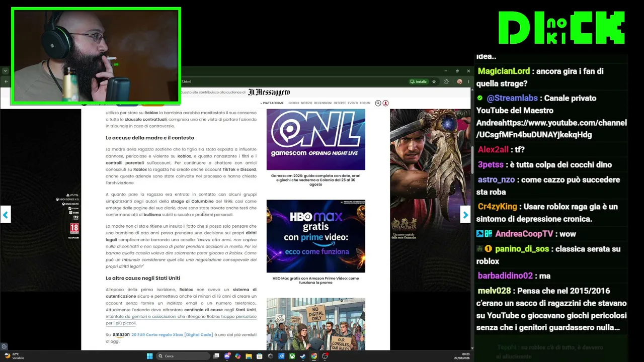This screenshot has width=644, height=362.
Task: Click the panino_di_sos username in chat
Action: pyautogui.click(x=522, y=249)
